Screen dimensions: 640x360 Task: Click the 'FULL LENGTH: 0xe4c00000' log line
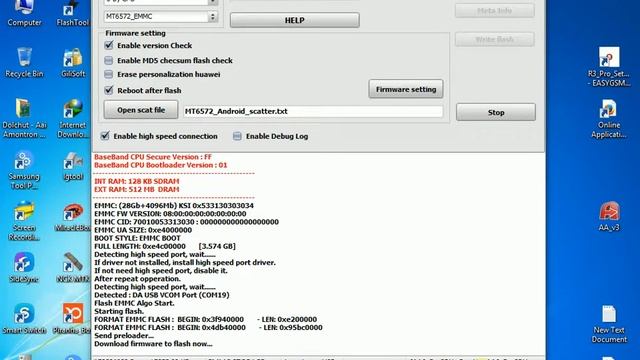tap(165, 246)
